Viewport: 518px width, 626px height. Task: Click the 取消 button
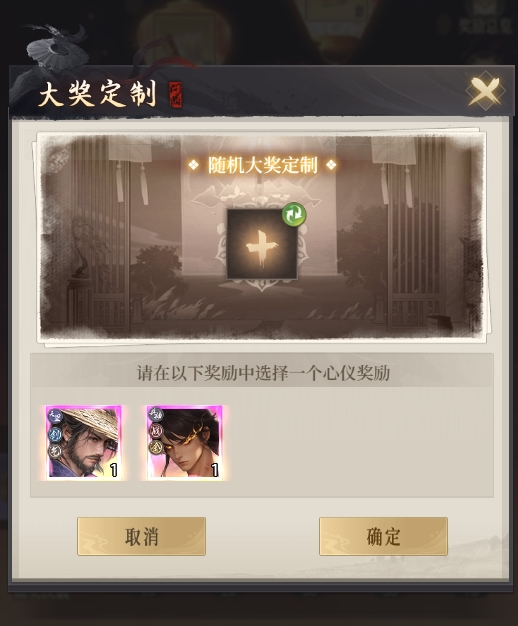click(141, 536)
